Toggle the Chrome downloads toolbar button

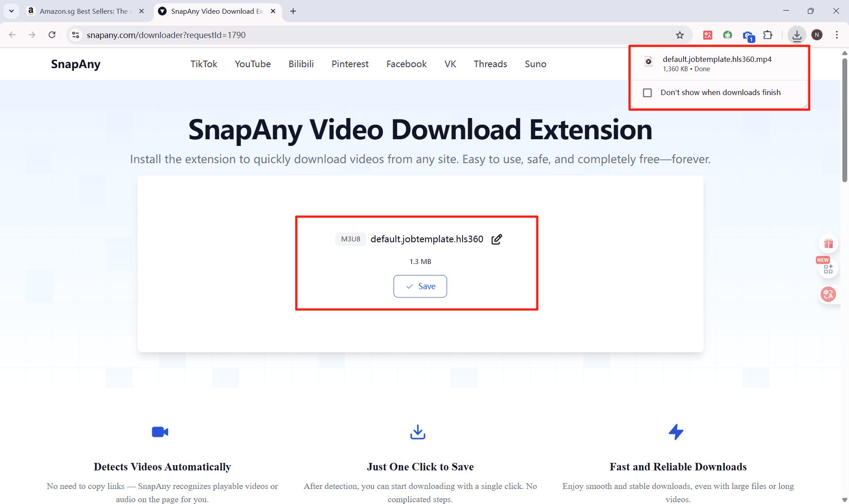tap(797, 35)
